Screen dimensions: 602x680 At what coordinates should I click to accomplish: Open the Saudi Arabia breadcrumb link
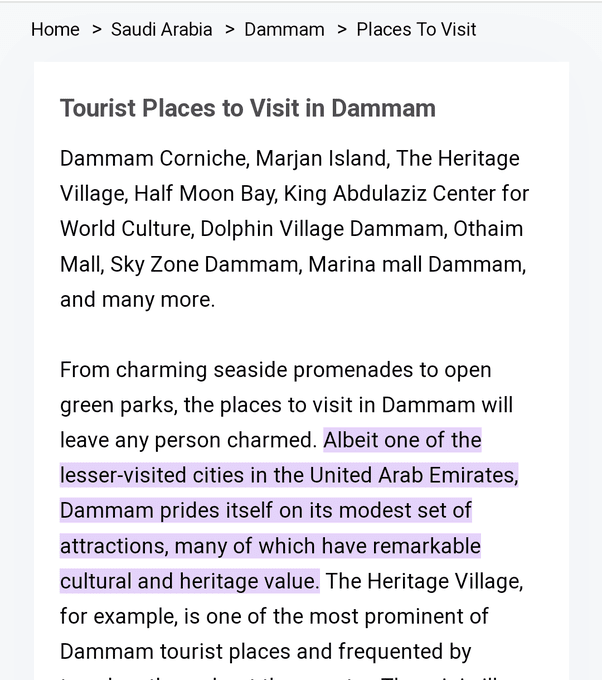(x=161, y=29)
